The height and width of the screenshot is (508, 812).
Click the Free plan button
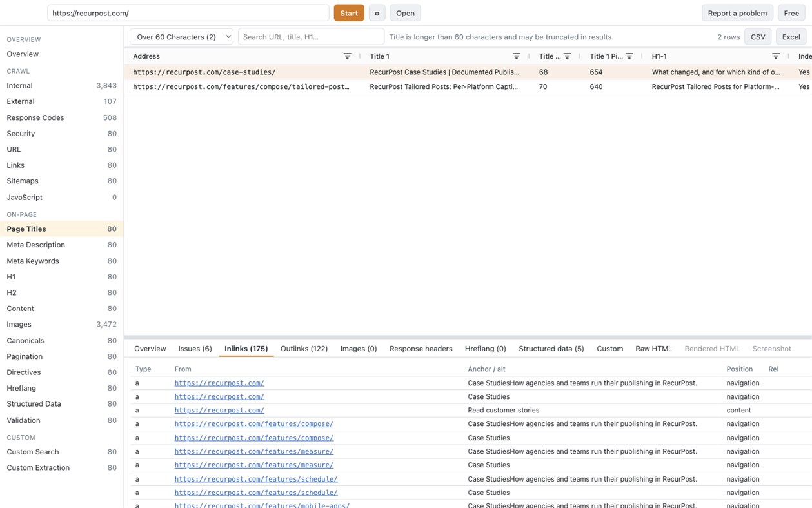pos(791,13)
